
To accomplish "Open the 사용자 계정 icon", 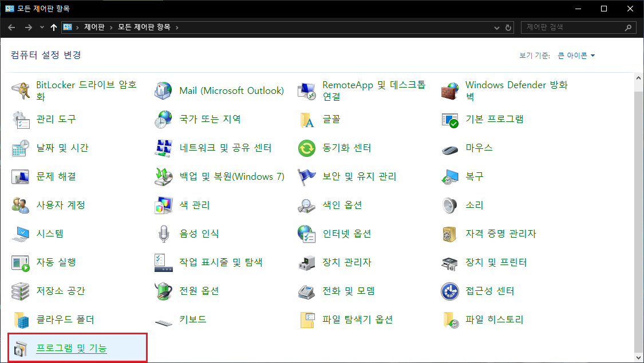I will point(21,205).
